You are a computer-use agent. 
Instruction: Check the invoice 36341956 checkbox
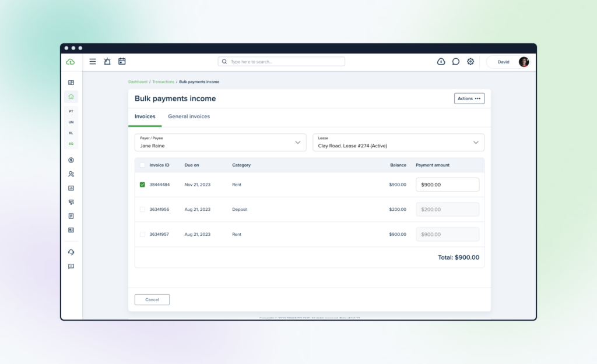pyautogui.click(x=142, y=209)
